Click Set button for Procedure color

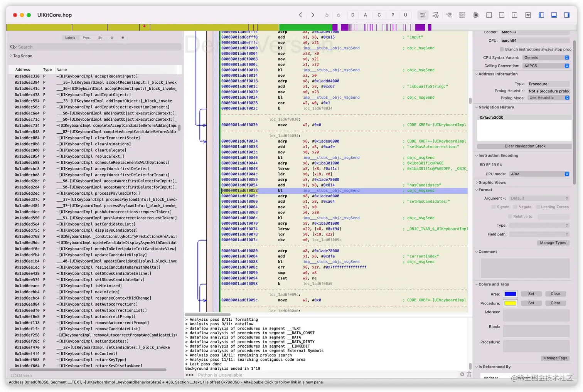[531, 303]
